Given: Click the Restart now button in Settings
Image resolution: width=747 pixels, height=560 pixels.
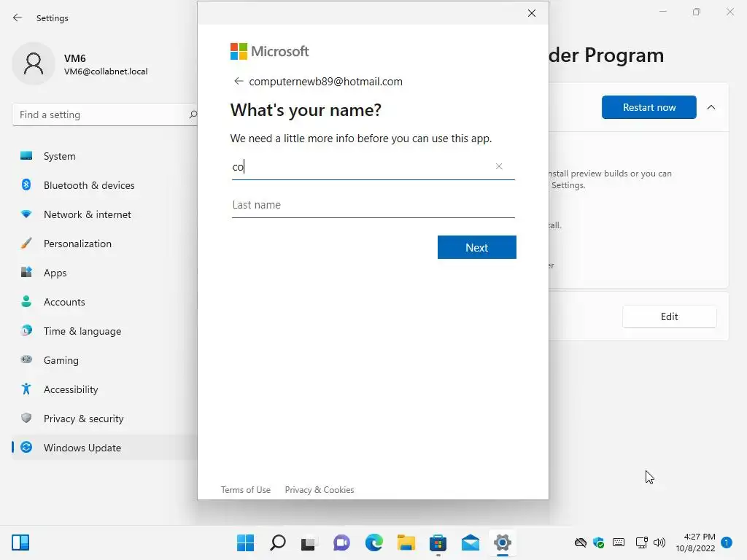Looking at the screenshot, I should click(x=649, y=107).
